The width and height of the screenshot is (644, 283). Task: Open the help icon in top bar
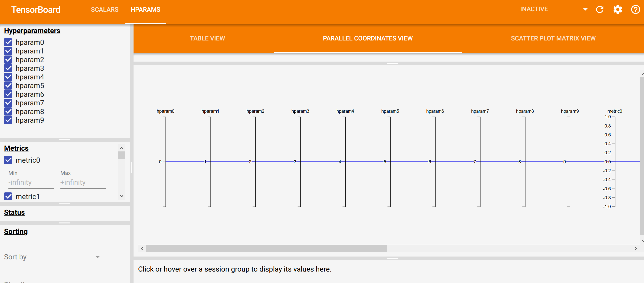pos(635,9)
